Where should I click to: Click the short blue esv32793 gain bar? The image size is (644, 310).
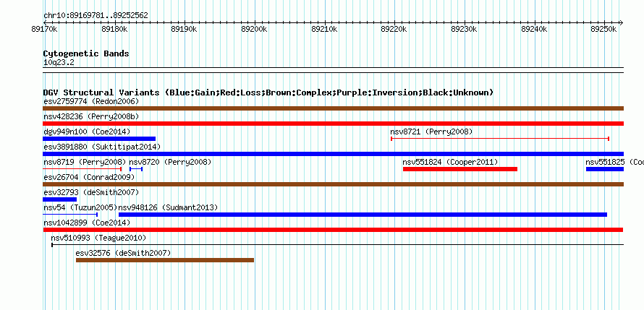59,199
